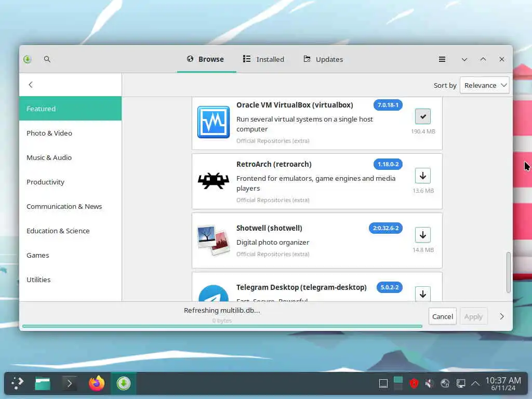This screenshot has width=532, height=399.
Task: Toggle the VirtualBox installed checkmark button
Action: 423,116
